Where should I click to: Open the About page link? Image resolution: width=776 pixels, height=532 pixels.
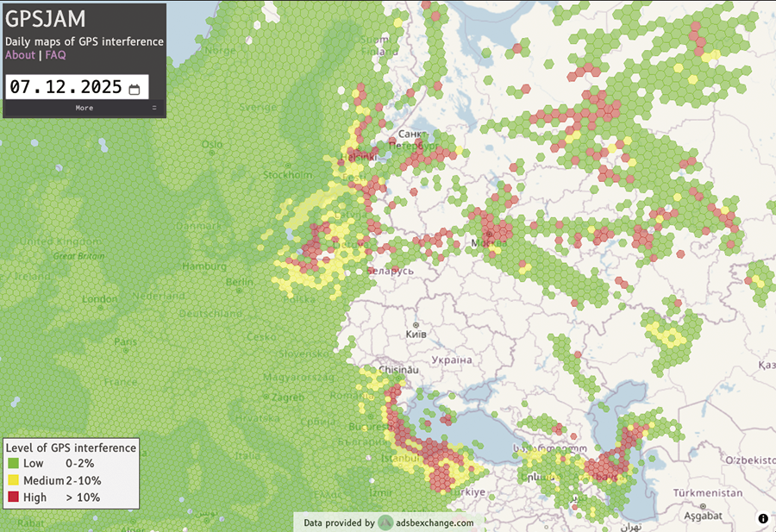point(21,55)
